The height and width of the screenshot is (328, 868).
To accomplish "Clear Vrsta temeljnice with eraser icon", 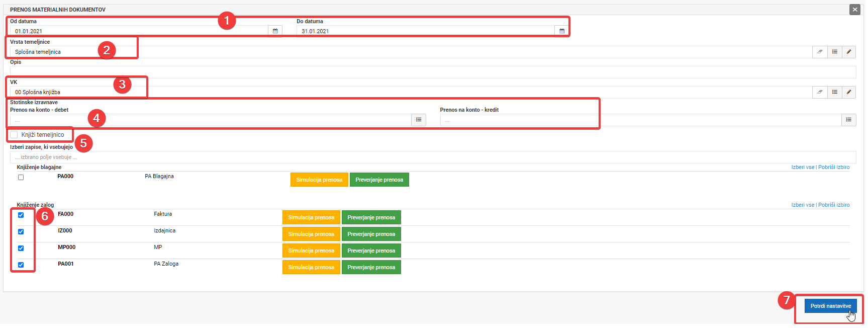I will pos(820,52).
